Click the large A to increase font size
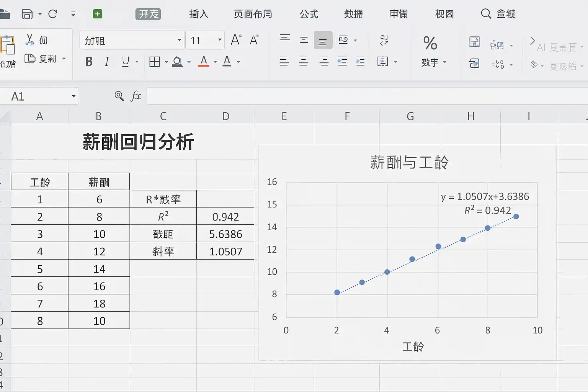The width and height of the screenshot is (588, 392). coord(235,40)
